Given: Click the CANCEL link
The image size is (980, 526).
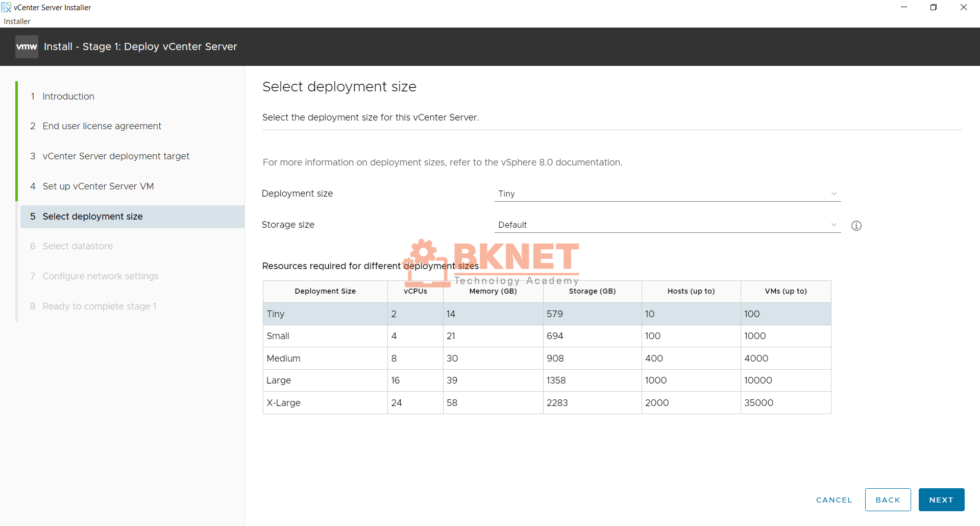Looking at the screenshot, I should coord(834,499).
